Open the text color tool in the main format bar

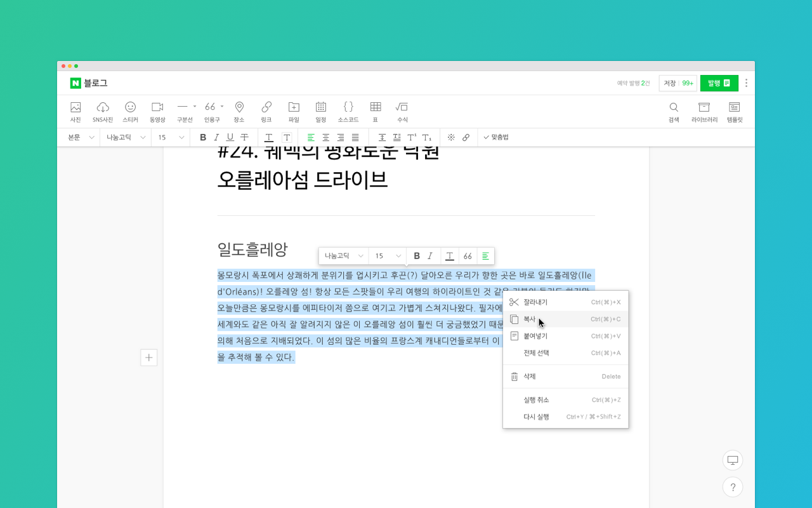269,137
